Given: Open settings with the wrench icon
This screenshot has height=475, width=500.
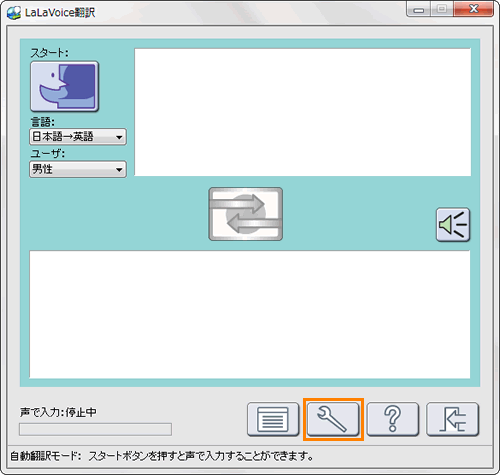Looking at the screenshot, I should coord(333,419).
